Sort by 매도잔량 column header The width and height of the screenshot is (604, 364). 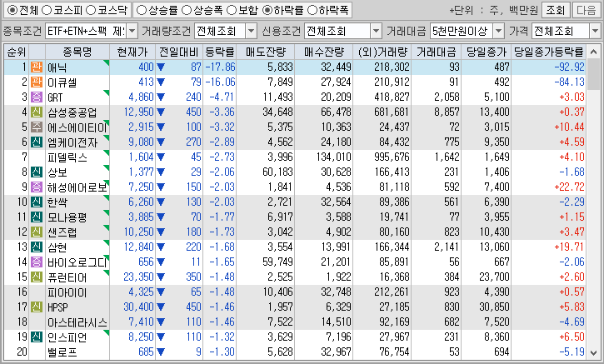(266, 52)
